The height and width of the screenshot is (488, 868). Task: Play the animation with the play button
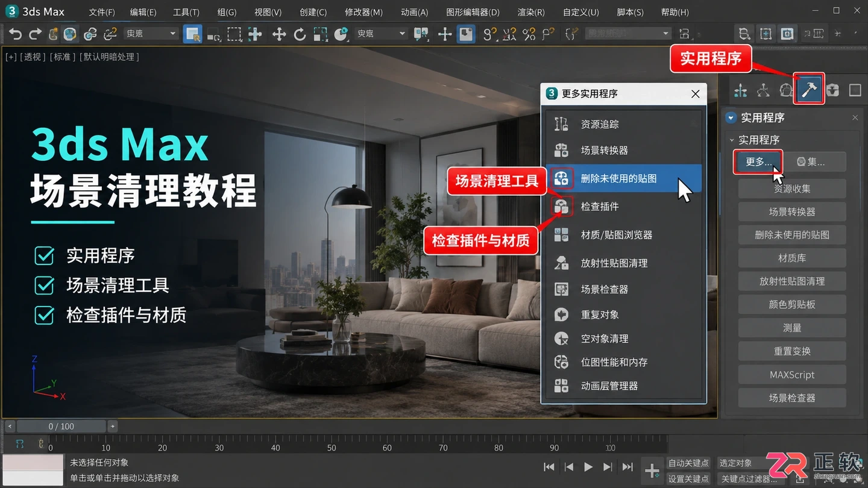pos(588,467)
